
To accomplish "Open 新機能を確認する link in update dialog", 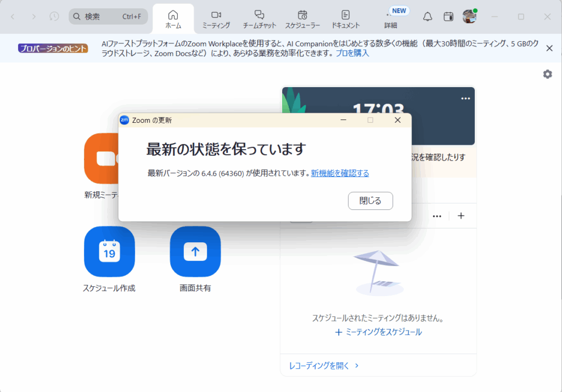I will coord(340,173).
